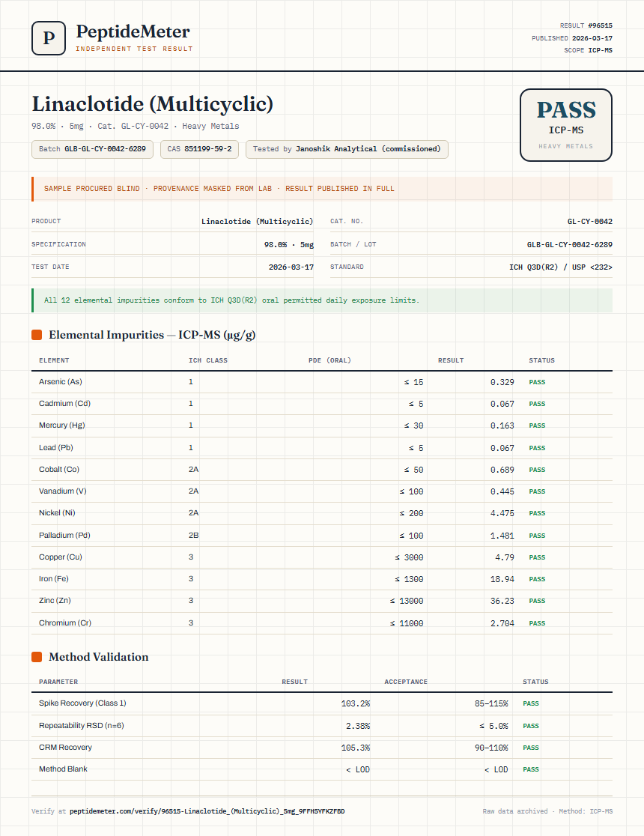Screen dimensions: 644x836
Task: Select the Mercury result 0.163
Action: tap(502, 426)
